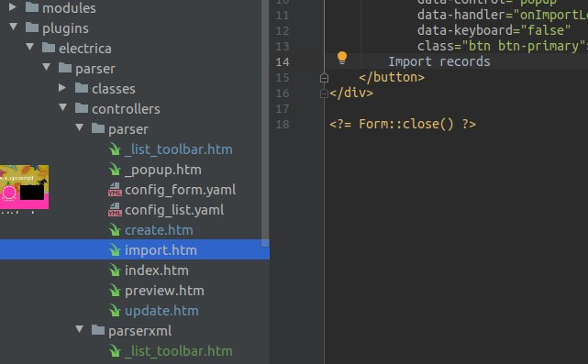Collapse the parser folder under electrica

(46, 67)
